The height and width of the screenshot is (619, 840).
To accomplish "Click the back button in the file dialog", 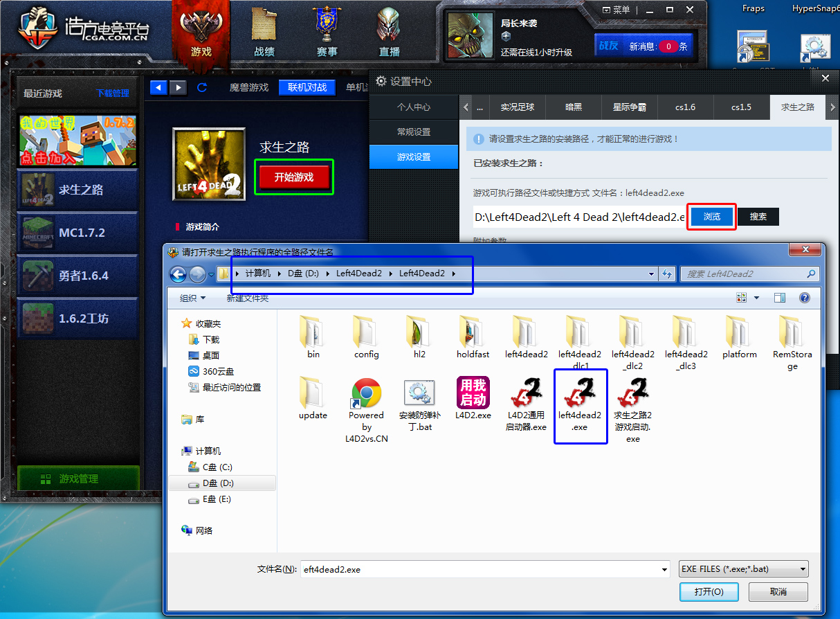I will [178, 274].
